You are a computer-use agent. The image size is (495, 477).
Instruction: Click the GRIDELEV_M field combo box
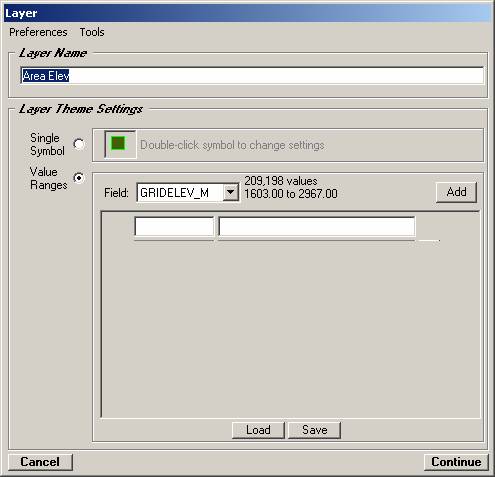188,192
